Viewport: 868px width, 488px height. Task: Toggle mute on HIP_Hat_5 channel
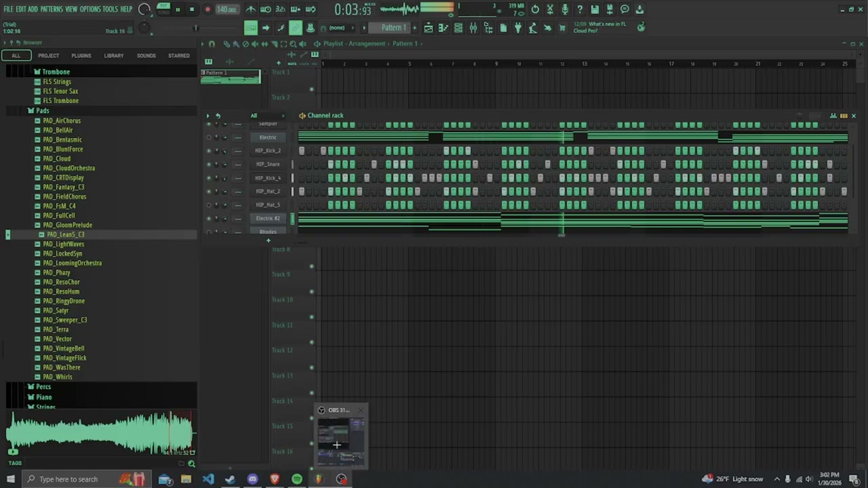click(x=209, y=205)
